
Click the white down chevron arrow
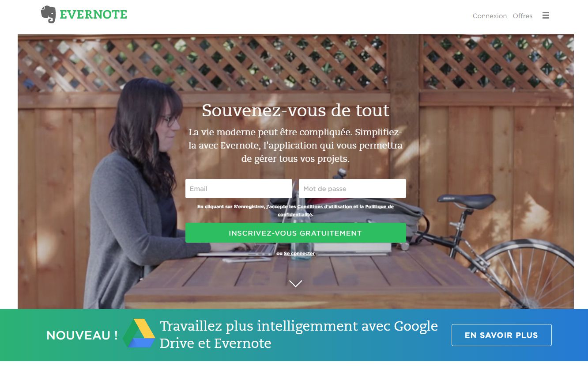coord(295,283)
